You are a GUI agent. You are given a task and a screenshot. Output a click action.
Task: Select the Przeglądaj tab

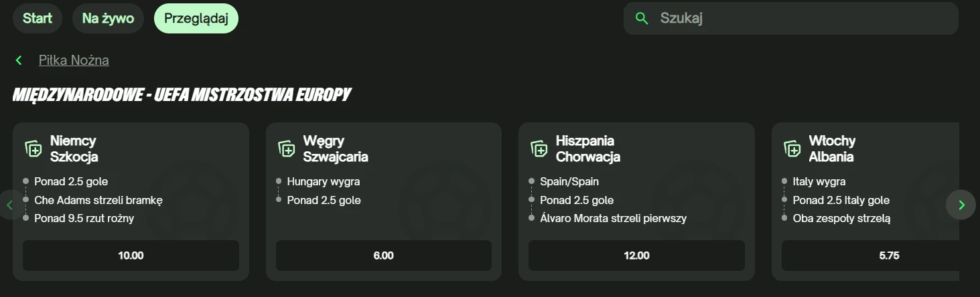click(196, 19)
